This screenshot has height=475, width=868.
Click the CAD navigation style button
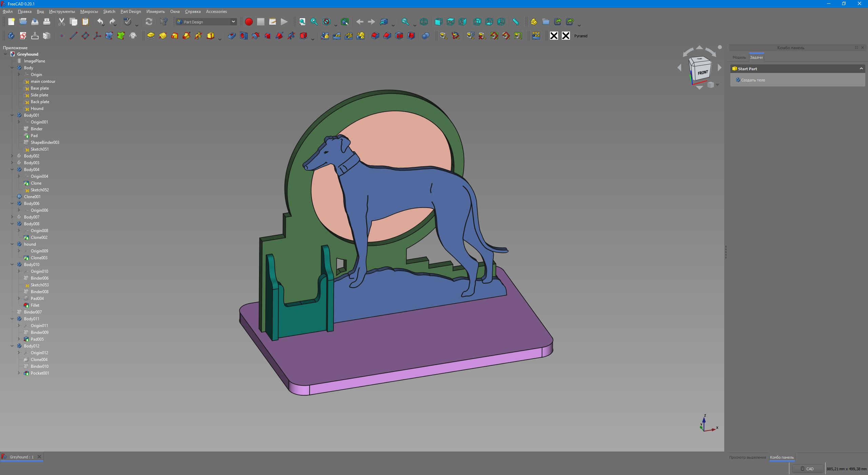(807, 469)
